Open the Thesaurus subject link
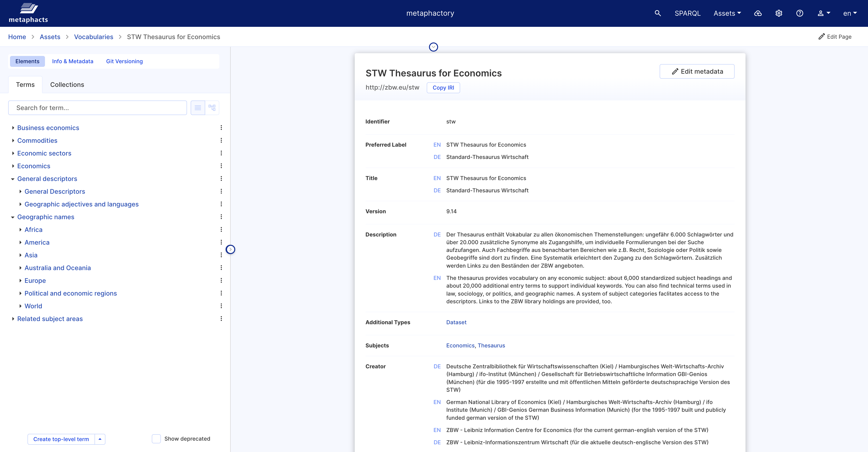The width and height of the screenshot is (868, 452). click(491, 346)
